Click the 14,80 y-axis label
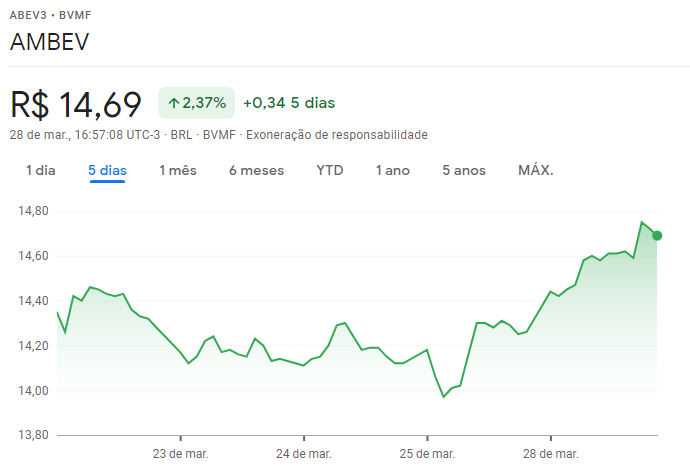 click(33, 211)
